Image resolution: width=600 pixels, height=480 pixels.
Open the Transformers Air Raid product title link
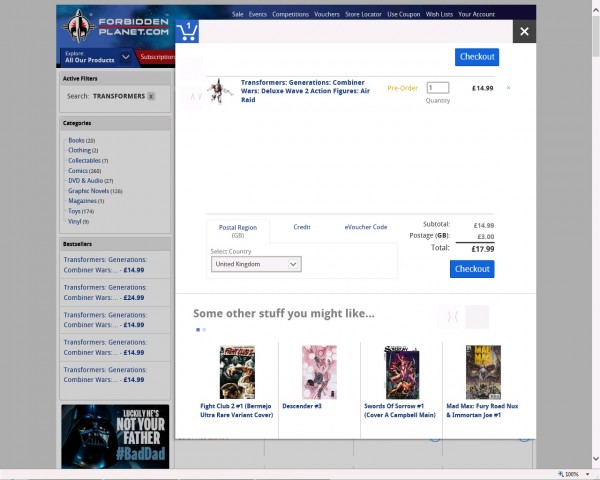click(x=305, y=91)
